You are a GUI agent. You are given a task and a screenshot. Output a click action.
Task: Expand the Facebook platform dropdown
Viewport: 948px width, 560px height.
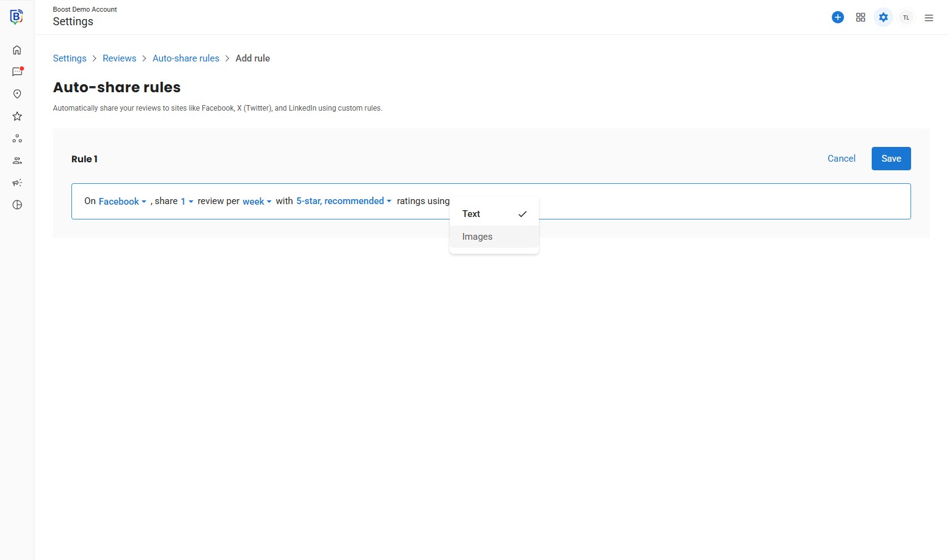tap(122, 202)
